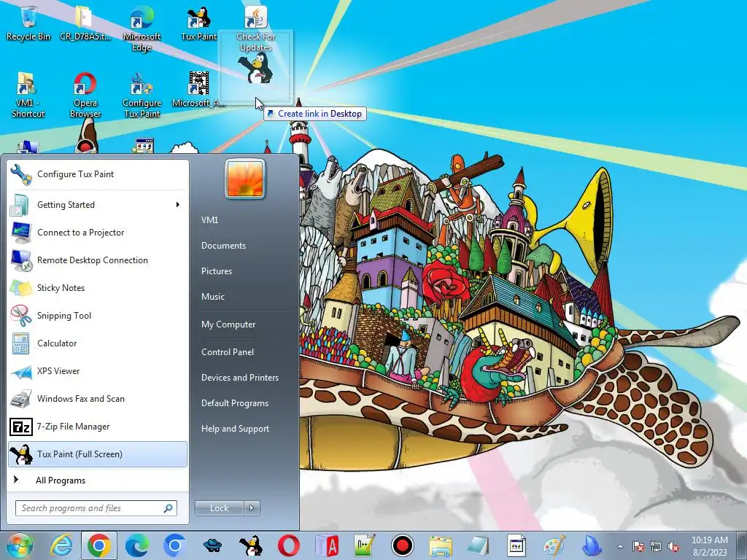
Task: Click the muted volume tray icon
Action: point(673,547)
